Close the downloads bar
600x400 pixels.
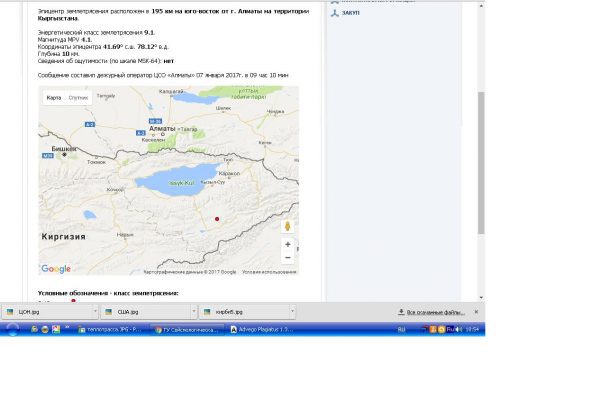click(476, 312)
